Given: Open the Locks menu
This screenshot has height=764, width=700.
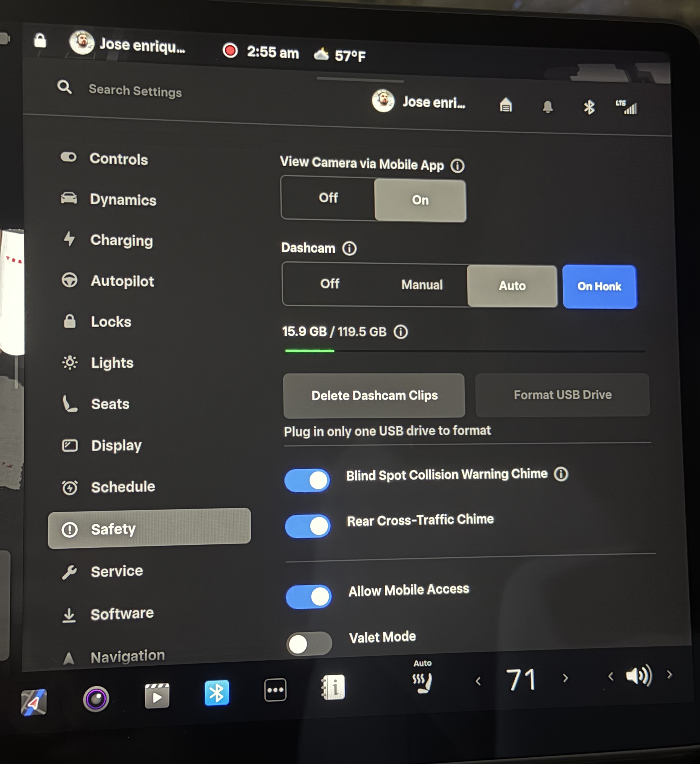Looking at the screenshot, I should pos(97,322).
